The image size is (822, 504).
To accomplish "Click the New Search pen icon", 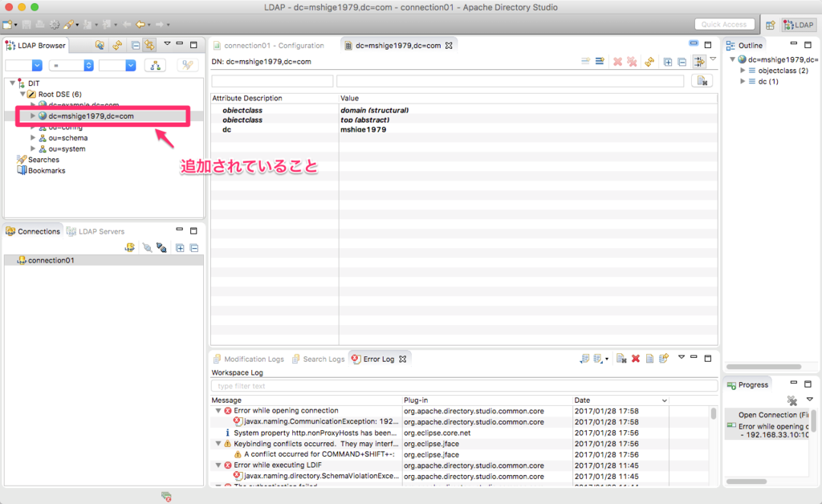I will point(68,25).
